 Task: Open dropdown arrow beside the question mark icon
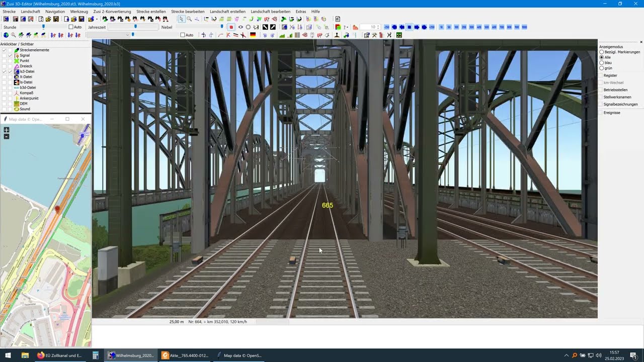point(347,27)
